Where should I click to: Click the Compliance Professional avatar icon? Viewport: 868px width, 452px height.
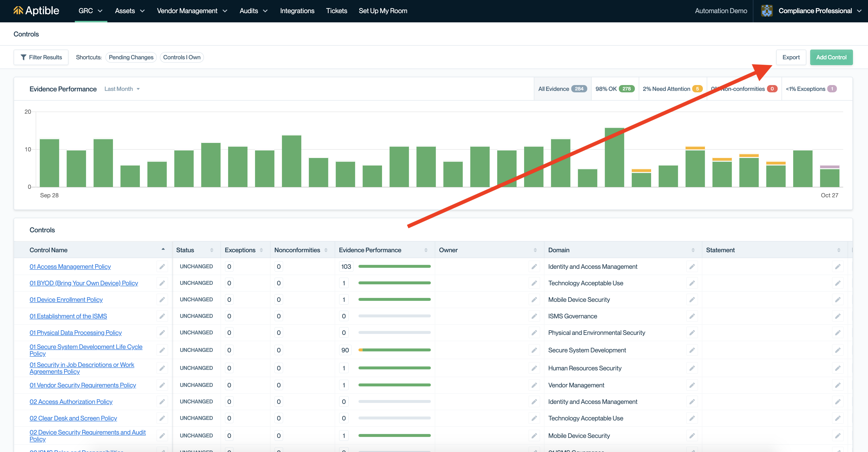(766, 10)
